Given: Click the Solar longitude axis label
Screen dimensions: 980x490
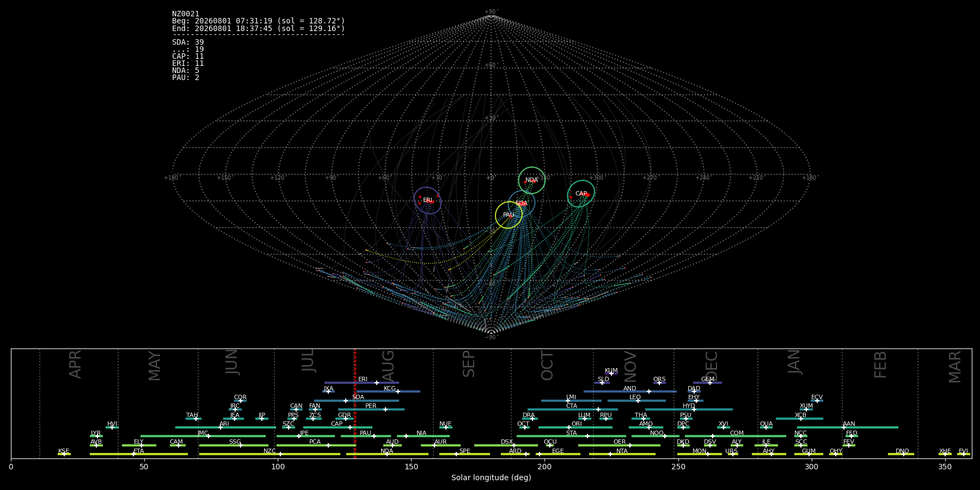Looking at the screenshot, I should (x=491, y=477).
